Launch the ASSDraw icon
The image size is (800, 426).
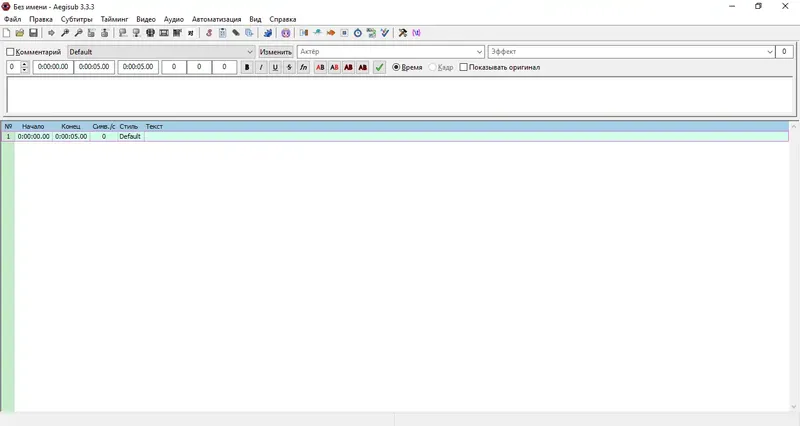click(x=286, y=33)
